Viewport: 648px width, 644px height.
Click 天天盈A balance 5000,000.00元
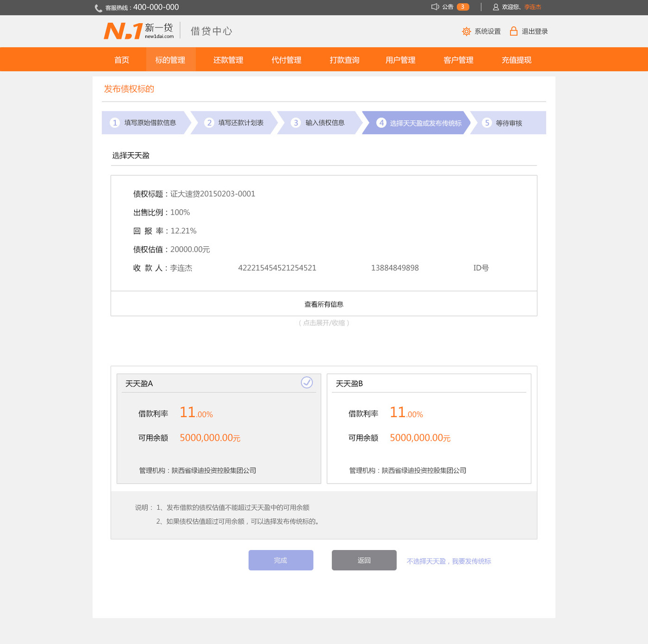pos(210,438)
